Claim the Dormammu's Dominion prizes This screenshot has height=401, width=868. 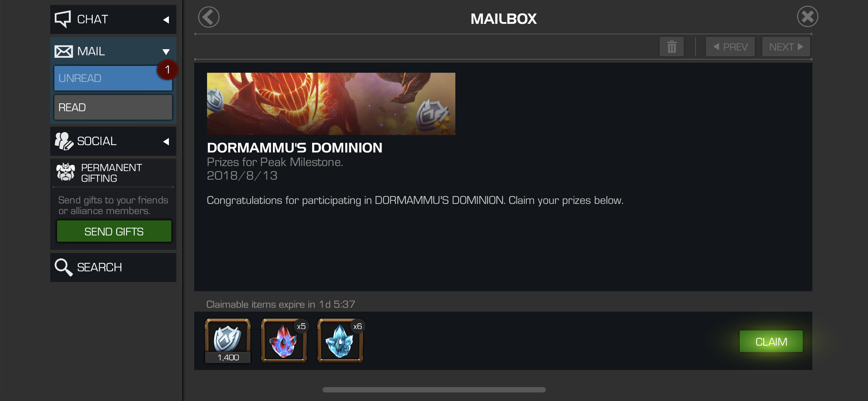click(x=771, y=341)
